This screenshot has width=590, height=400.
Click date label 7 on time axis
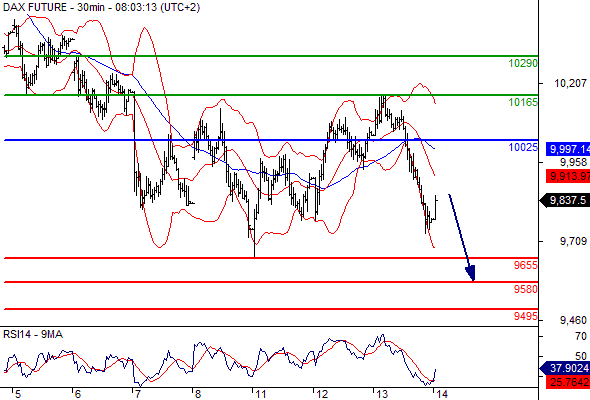138,394
